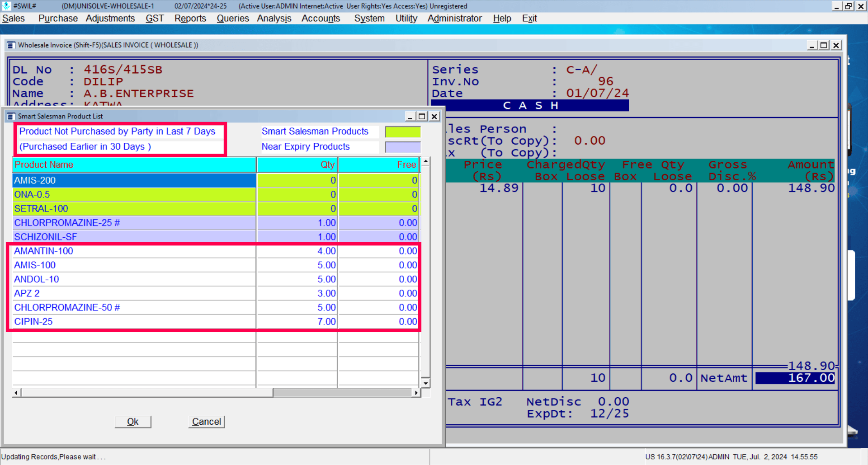This screenshot has height=465, width=868.
Task: Minimize the Wholesale Invoice window
Action: pyautogui.click(x=812, y=45)
